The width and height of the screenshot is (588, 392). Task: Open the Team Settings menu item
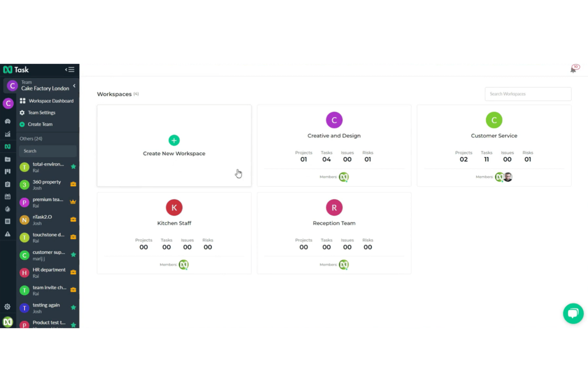pos(38,112)
